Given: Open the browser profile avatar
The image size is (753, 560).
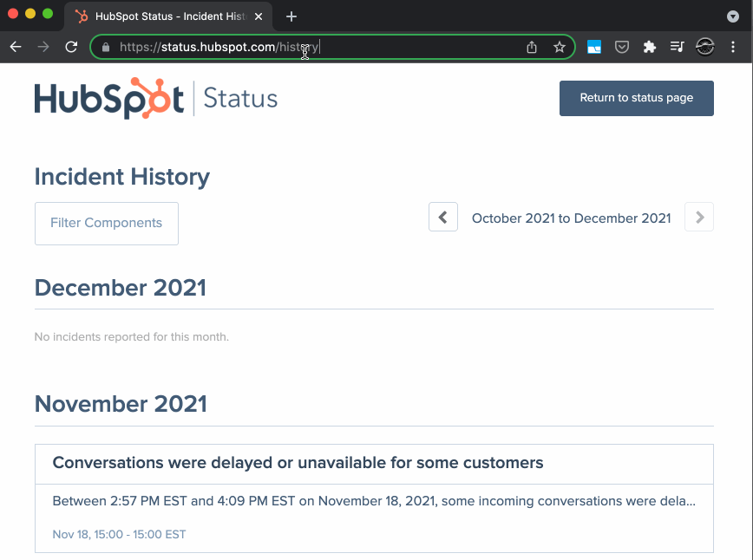Looking at the screenshot, I should [x=705, y=47].
